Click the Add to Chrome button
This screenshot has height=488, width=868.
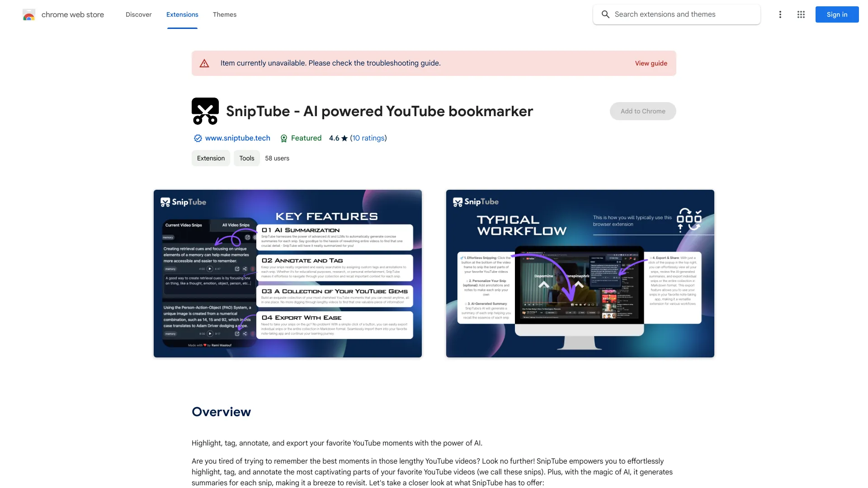coord(643,111)
